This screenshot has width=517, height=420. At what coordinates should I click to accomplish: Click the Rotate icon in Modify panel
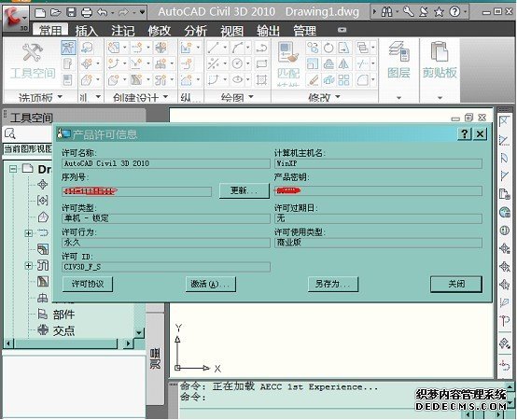tap(328, 48)
